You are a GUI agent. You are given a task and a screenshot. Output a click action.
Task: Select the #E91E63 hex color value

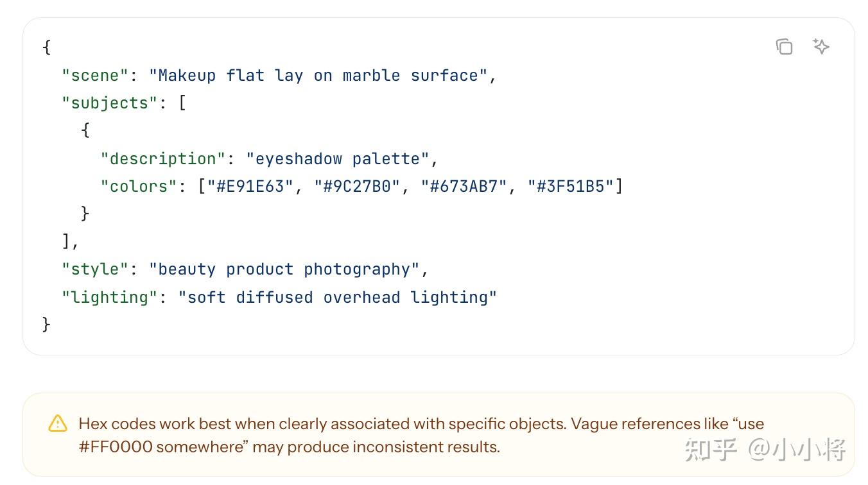tap(250, 186)
